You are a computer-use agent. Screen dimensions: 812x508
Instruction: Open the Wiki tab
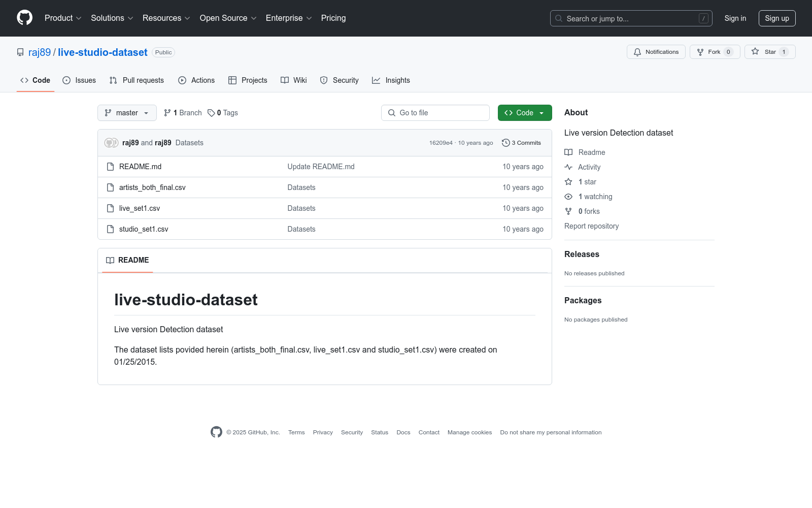[x=294, y=80]
